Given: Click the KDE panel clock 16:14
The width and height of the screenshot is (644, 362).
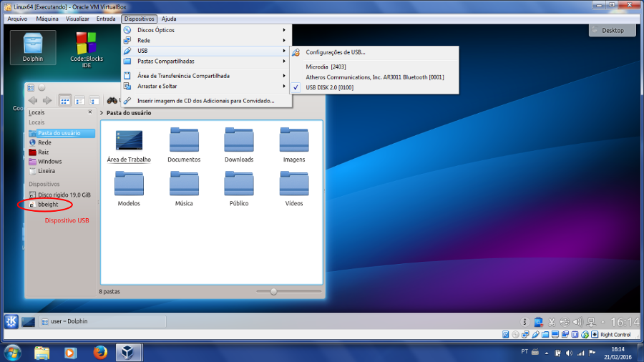Looking at the screenshot, I should point(625,322).
